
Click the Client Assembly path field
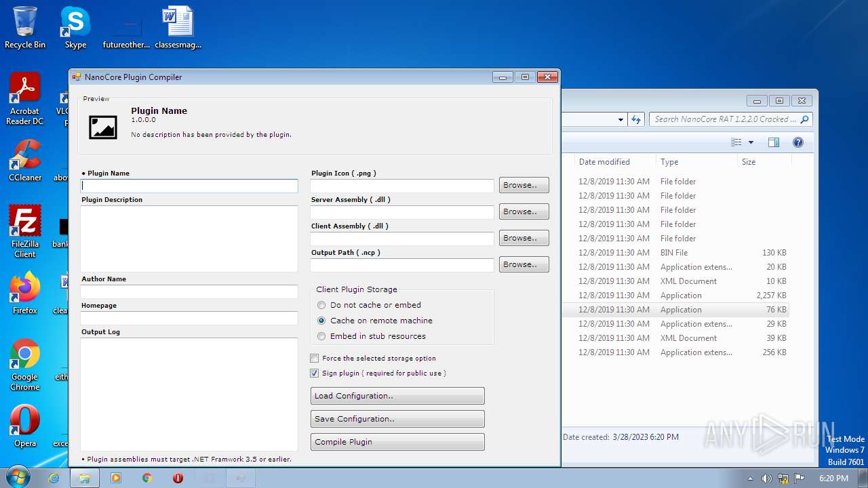[402, 238]
